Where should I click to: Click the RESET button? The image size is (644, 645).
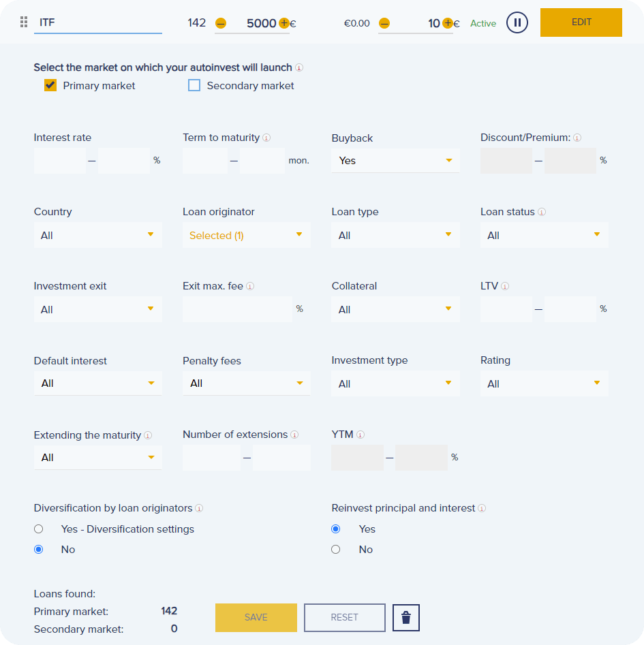pos(344,618)
